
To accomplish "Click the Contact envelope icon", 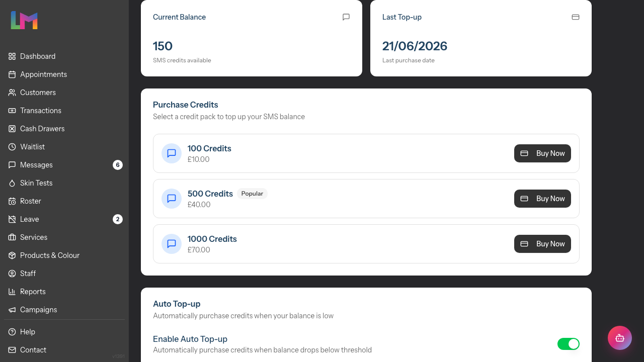I will point(12,350).
